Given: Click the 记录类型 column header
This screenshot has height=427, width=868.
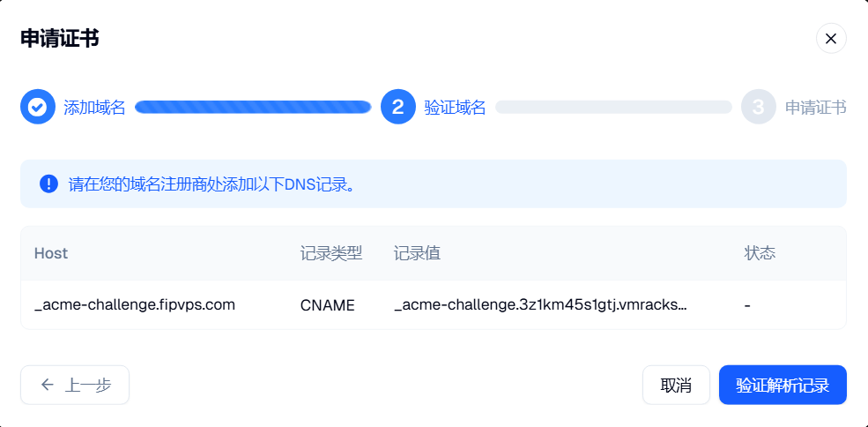Looking at the screenshot, I should pos(331,253).
